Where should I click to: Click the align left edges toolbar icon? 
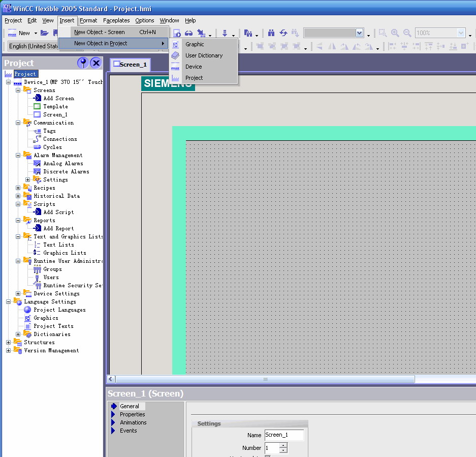point(392,46)
